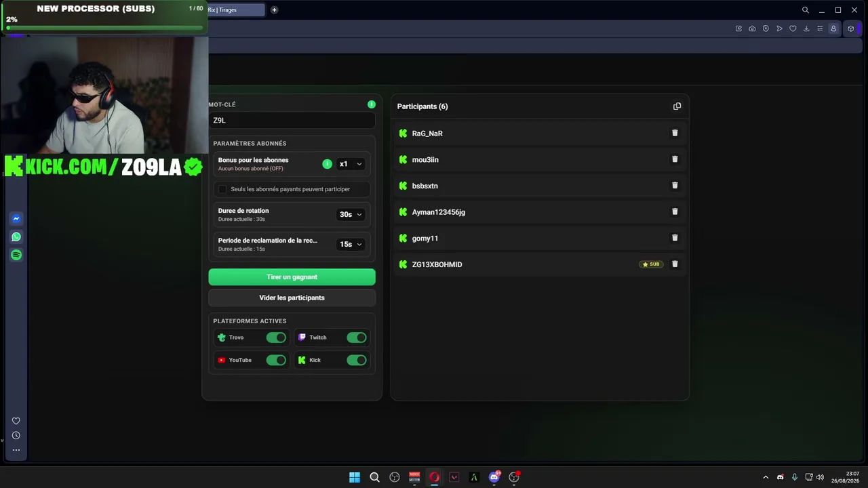Click the green info icon beside Mot-clé

point(372,104)
